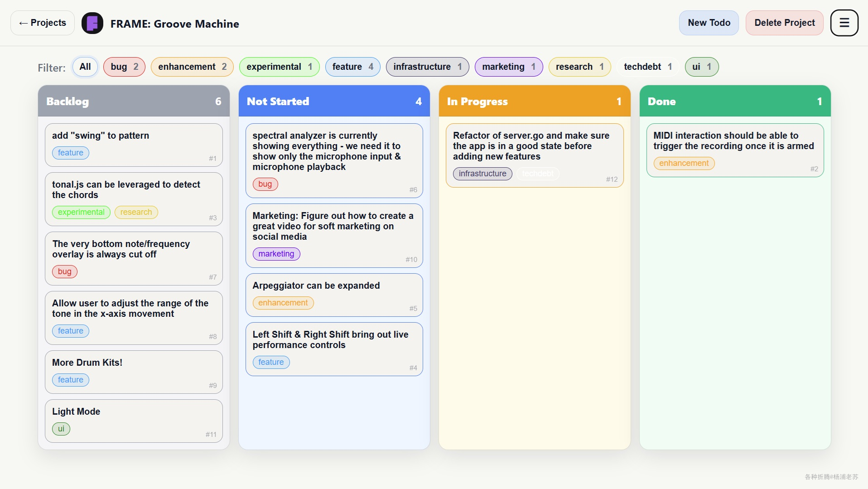Select the In Progress column header

pyautogui.click(x=534, y=101)
